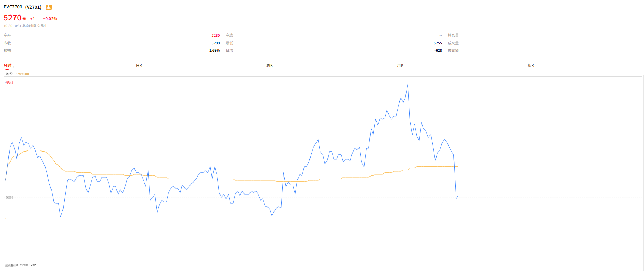The height and width of the screenshot is (271, 644).
Task: Click the 日增 label
Action: coord(229,50)
